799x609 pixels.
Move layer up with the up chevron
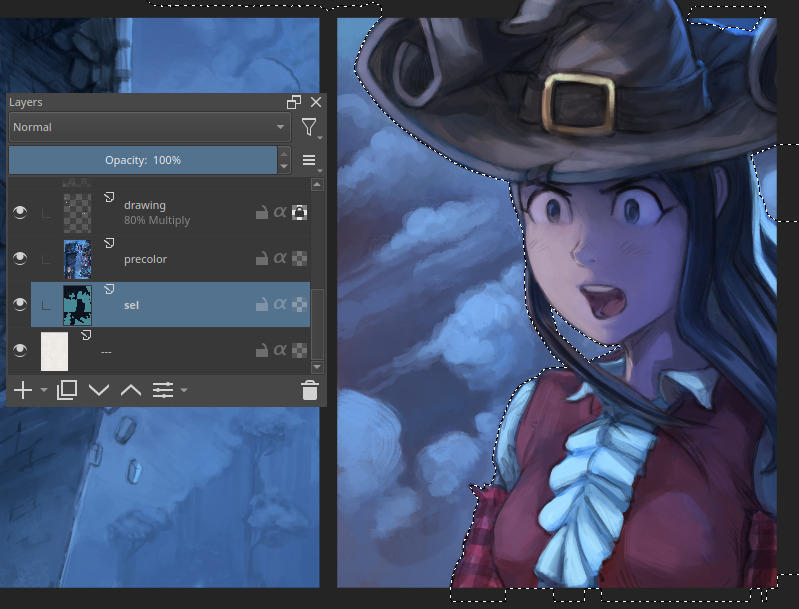(x=131, y=390)
